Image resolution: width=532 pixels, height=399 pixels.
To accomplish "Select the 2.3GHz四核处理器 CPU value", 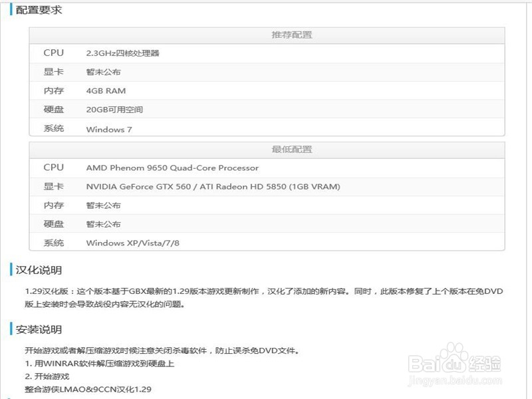I will [x=122, y=53].
